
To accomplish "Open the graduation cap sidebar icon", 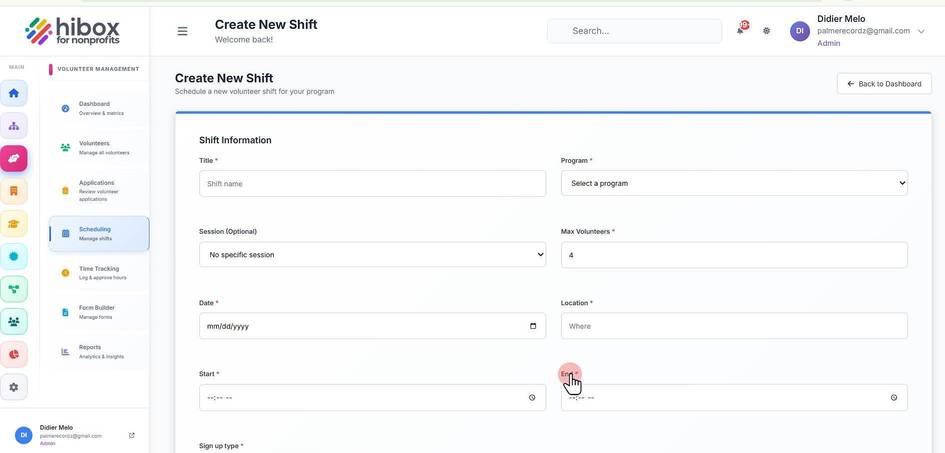I will [14, 224].
